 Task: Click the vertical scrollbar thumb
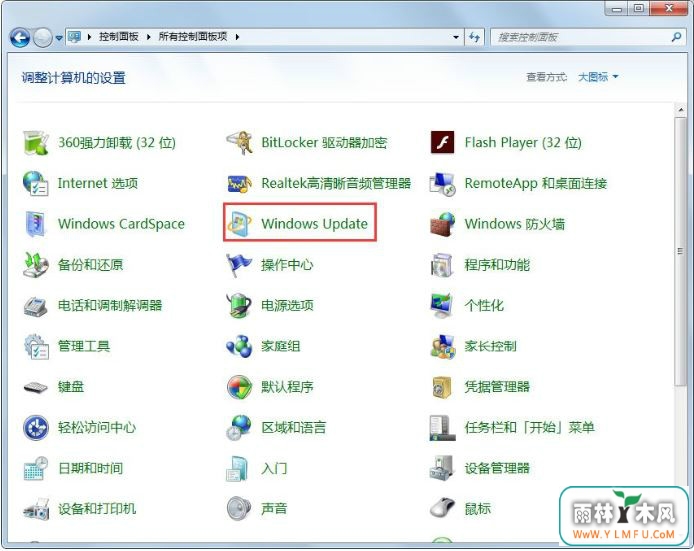680,251
